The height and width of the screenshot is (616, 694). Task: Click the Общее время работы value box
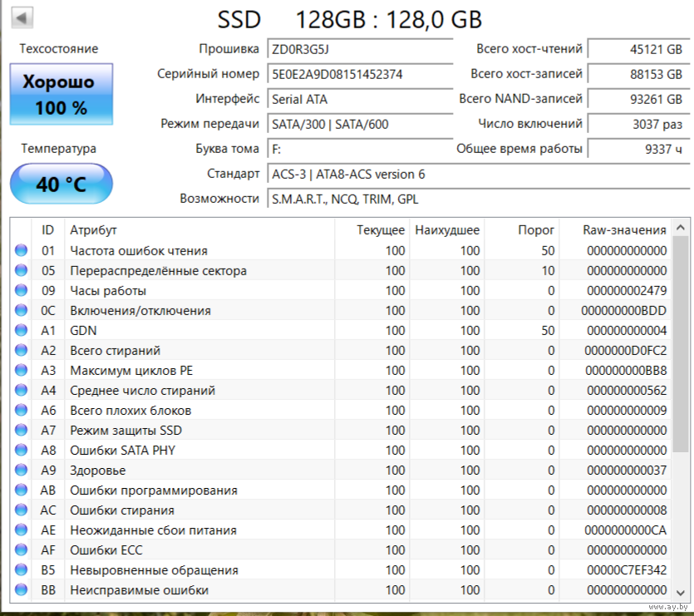point(637,150)
